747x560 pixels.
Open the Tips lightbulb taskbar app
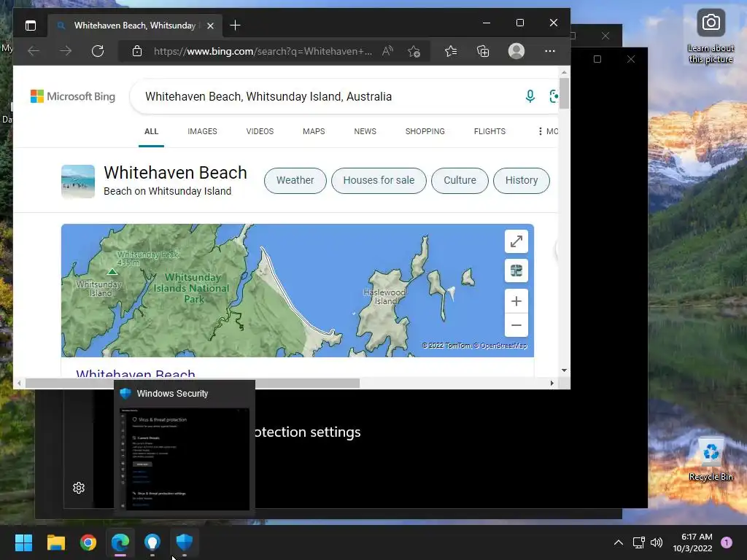point(152,542)
